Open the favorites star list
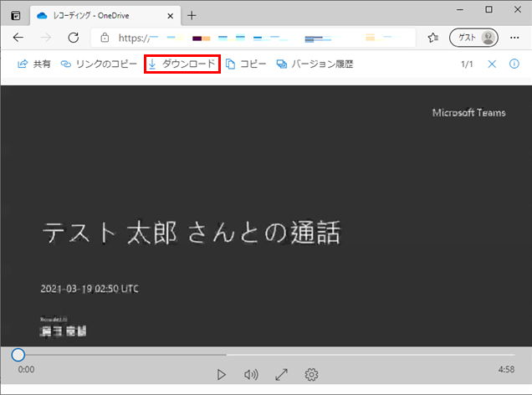Screen dimensions: 532x395 tap(433, 38)
